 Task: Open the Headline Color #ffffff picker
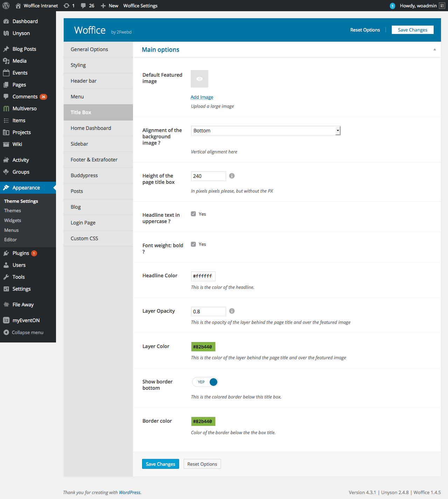point(203,276)
